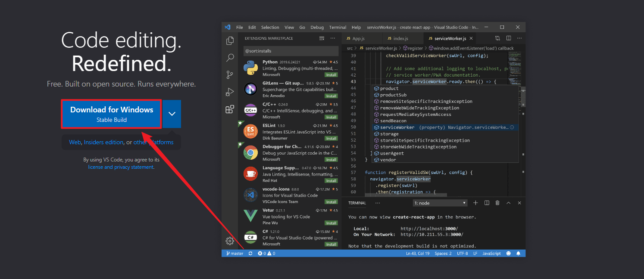This screenshot has width=644, height=279.
Task: Click the kill terminal trash icon
Action: pos(497,203)
